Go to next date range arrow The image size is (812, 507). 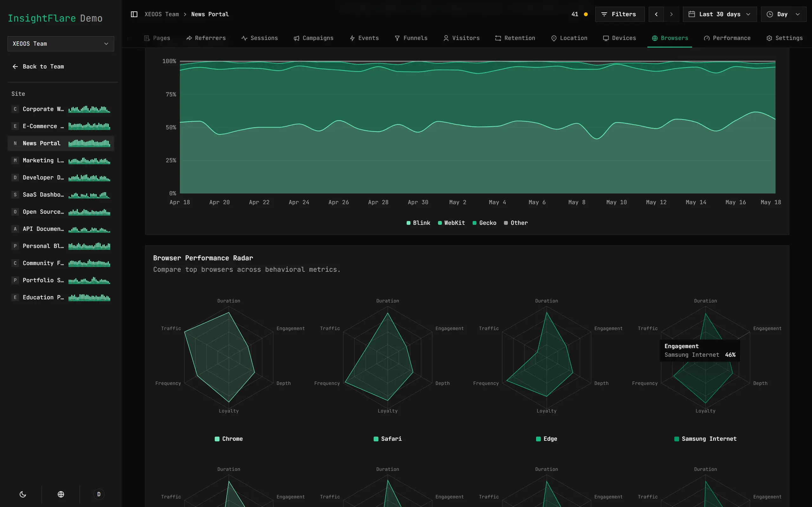pyautogui.click(x=671, y=14)
